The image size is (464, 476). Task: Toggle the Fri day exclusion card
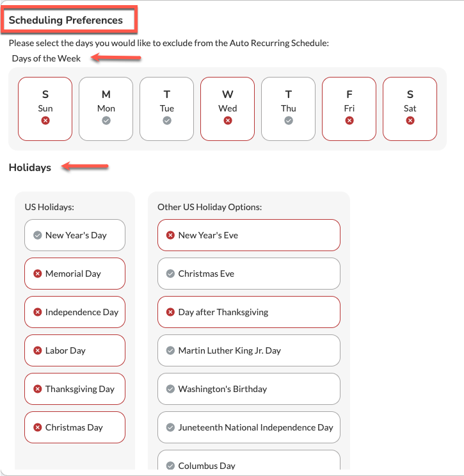(x=349, y=109)
